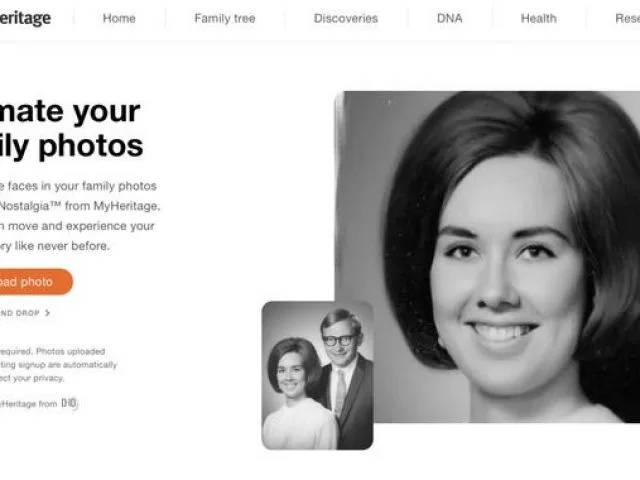
Task: Click the drag and drop link text
Action: pos(20,313)
